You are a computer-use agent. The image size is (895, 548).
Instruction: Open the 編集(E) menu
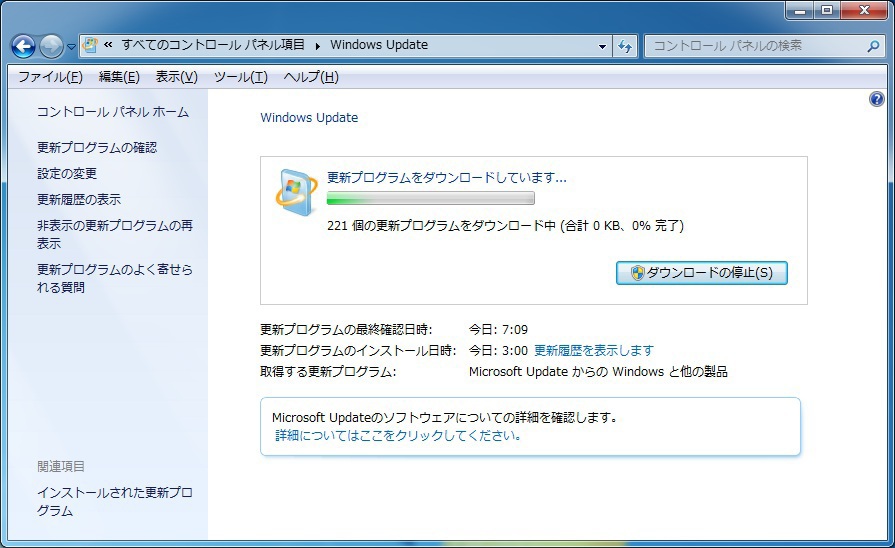tap(119, 76)
